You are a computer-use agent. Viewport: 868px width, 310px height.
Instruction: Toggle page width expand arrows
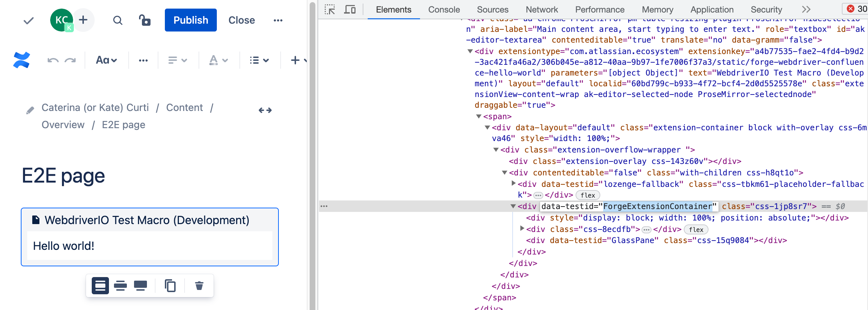point(265,110)
